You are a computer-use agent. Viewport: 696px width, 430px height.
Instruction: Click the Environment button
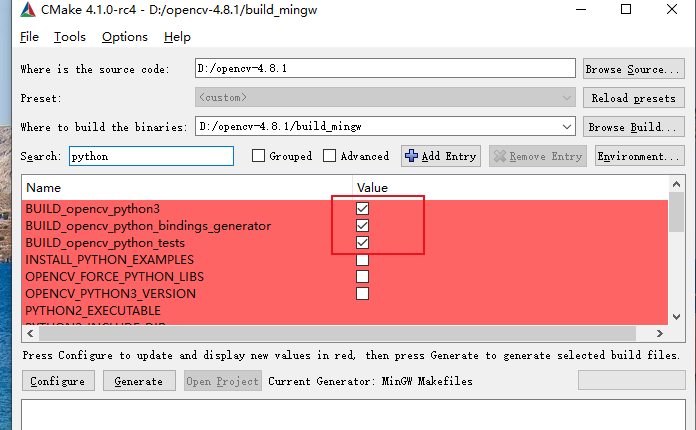click(x=640, y=156)
